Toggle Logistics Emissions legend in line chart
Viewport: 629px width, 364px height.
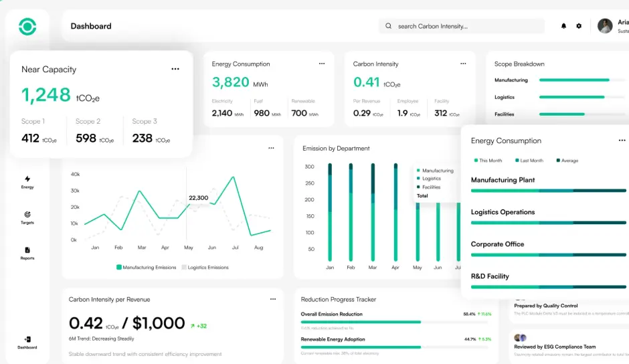click(x=205, y=267)
